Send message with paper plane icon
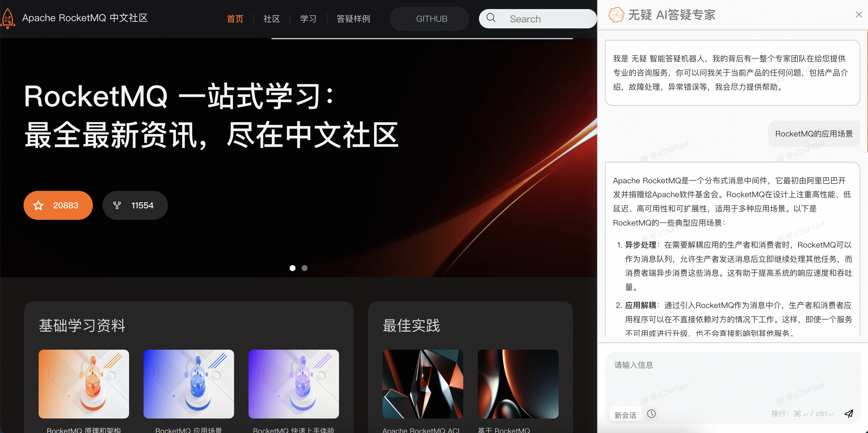 coord(848,413)
